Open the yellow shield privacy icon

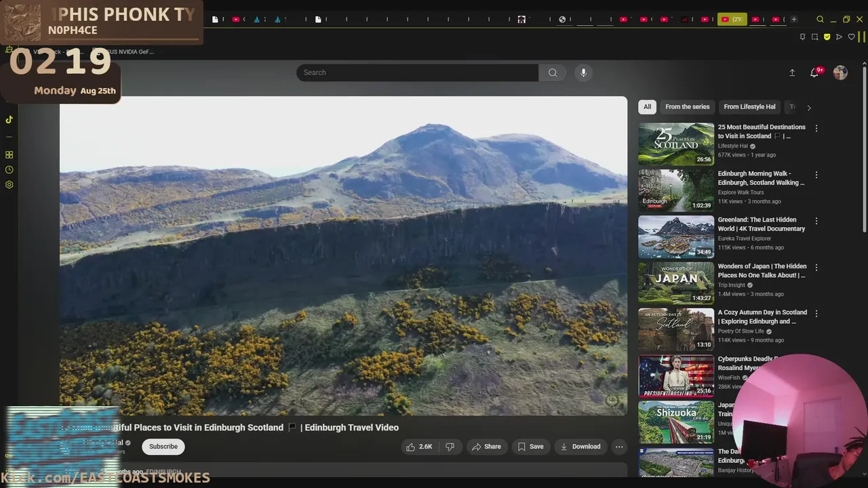[x=827, y=37]
